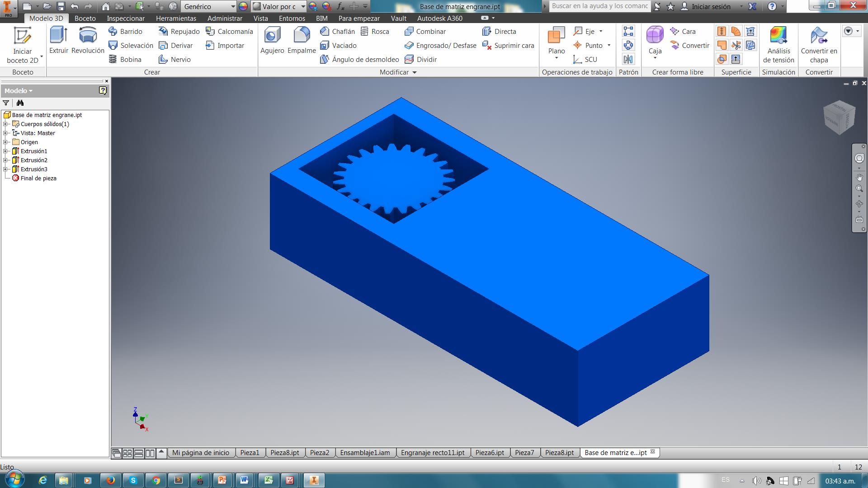
Task: Expand the Extrusión1 tree node
Action: [6, 151]
